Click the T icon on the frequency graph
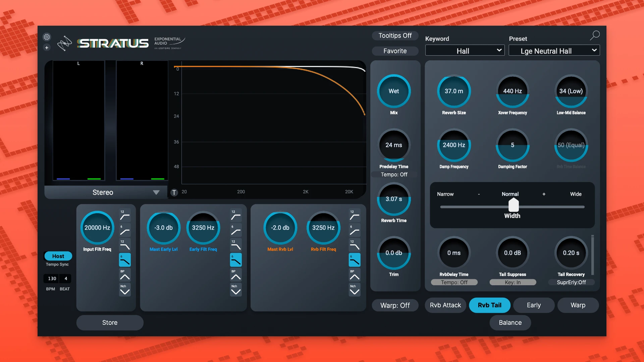Image resolution: width=644 pixels, height=362 pixels. click(x=174, y=192)
